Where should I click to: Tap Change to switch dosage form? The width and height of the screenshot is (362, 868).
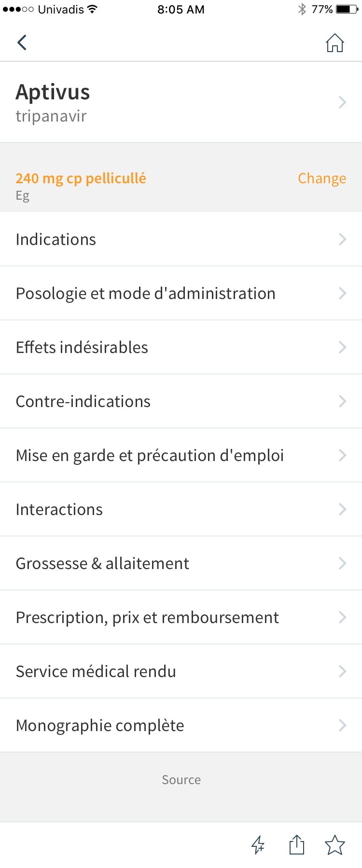pyautogui.click(x=322, y=178)
